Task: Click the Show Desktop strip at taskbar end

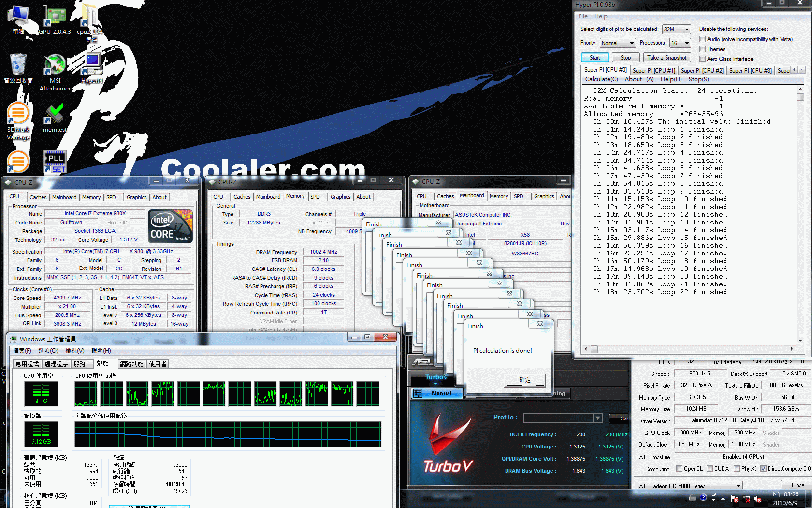Action: [x=809, y=498]
